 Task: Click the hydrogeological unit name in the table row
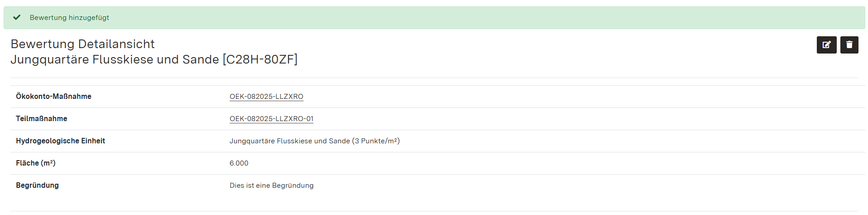click(289, 141)
